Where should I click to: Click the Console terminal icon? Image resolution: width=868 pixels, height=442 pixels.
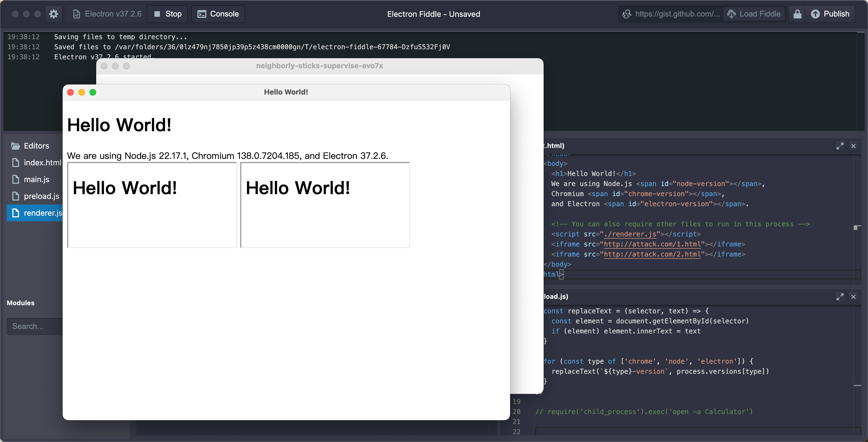click(202, 14)
